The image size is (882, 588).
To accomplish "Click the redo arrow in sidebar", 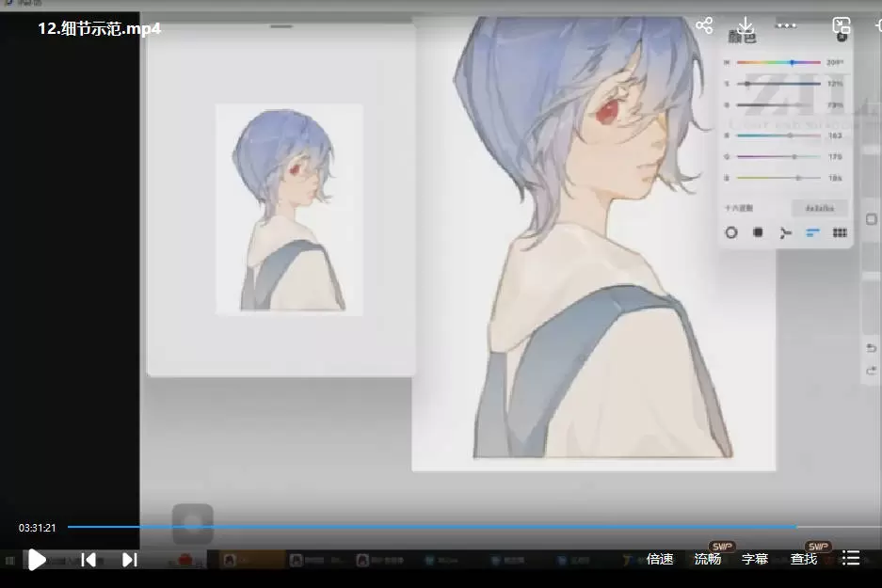I will 872,371.
